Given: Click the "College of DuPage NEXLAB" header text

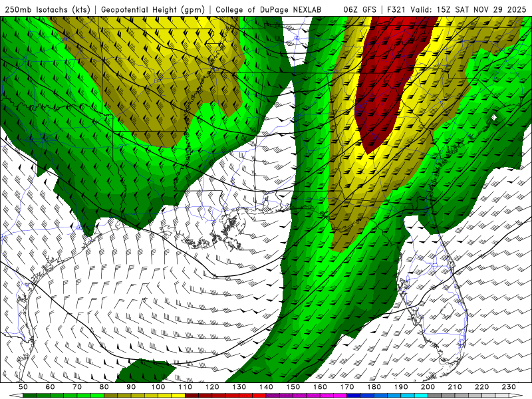Looking at the screenshot, I should coord(268,10).
